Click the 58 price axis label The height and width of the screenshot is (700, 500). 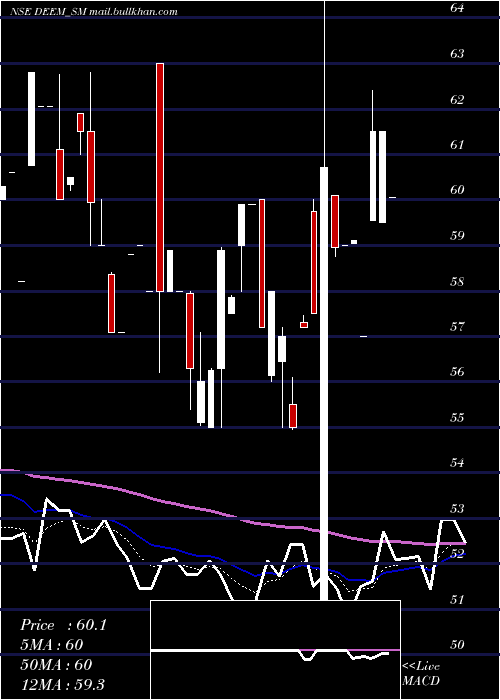pos(457,281)
